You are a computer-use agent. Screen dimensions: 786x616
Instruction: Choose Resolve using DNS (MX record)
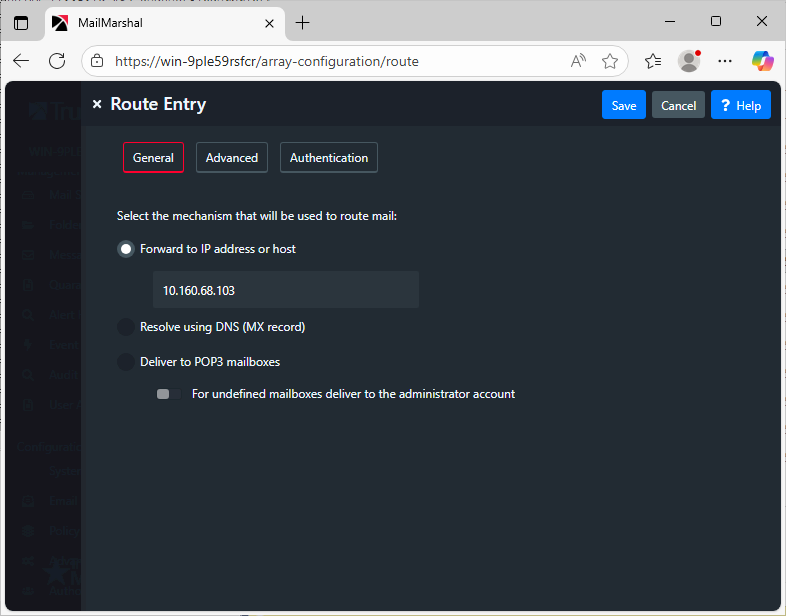point(126,327)
